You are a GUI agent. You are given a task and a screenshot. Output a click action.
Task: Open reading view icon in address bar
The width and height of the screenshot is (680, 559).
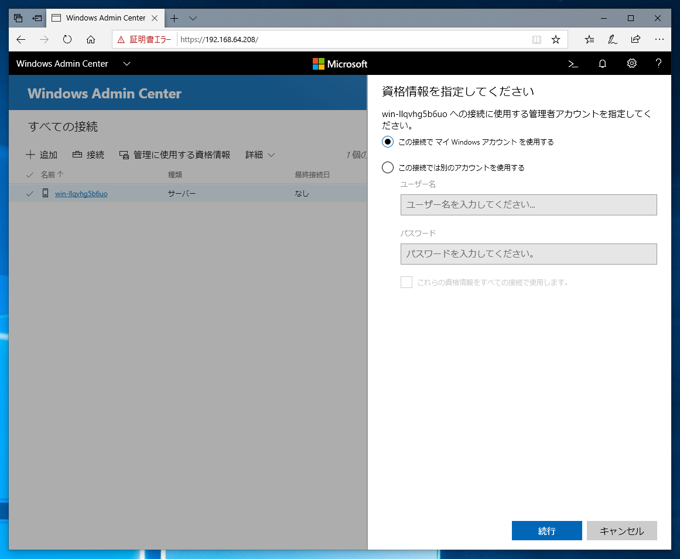536,39
